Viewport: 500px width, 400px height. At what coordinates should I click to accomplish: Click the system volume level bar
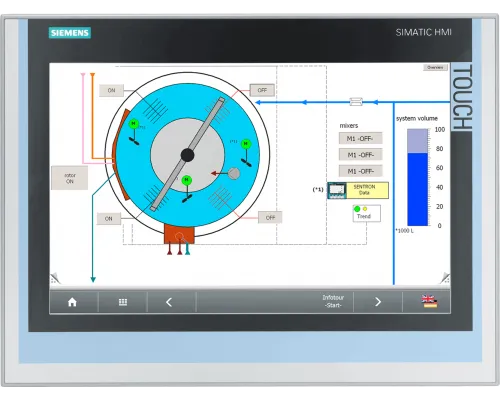[x=418, y=178]
